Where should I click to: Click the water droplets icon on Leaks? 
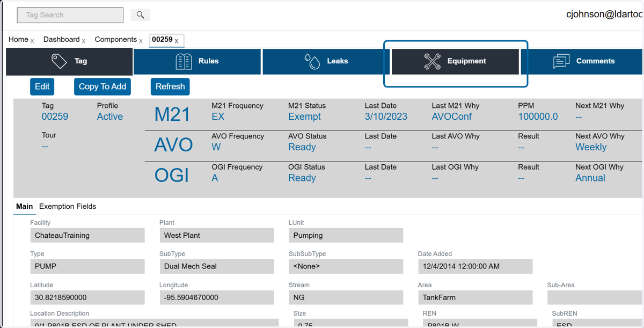click(312, 61)
